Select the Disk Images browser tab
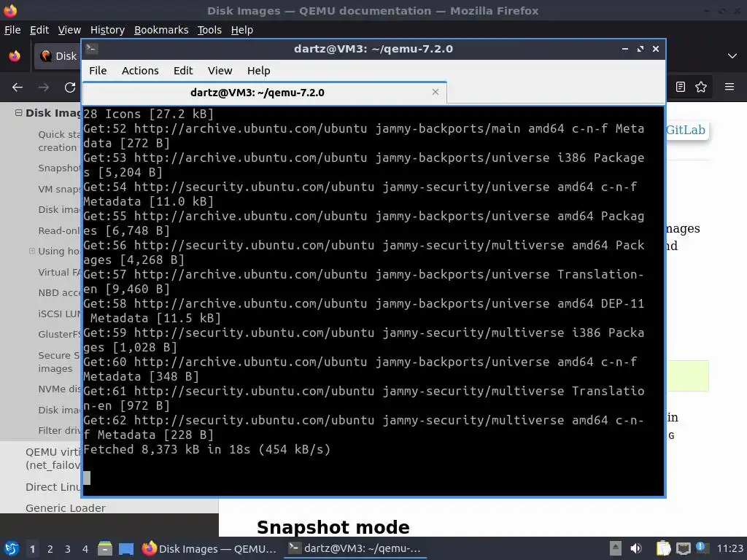The width and height of the screenshot is (747, 560). (x=58, y=55)
